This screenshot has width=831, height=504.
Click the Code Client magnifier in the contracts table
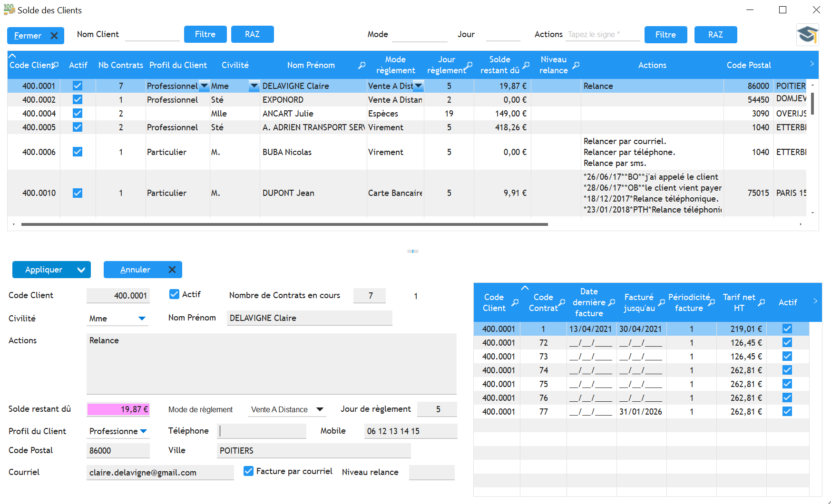515,302
